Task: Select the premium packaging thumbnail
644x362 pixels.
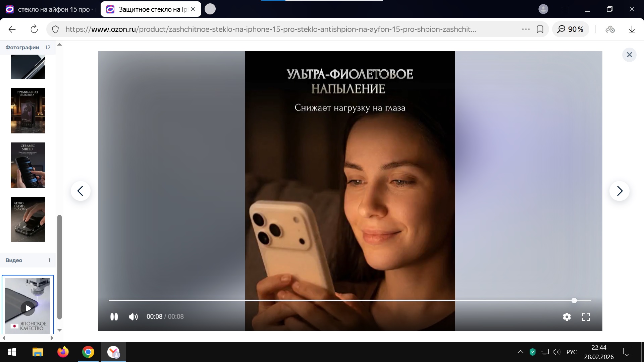Action: point(28,111)
